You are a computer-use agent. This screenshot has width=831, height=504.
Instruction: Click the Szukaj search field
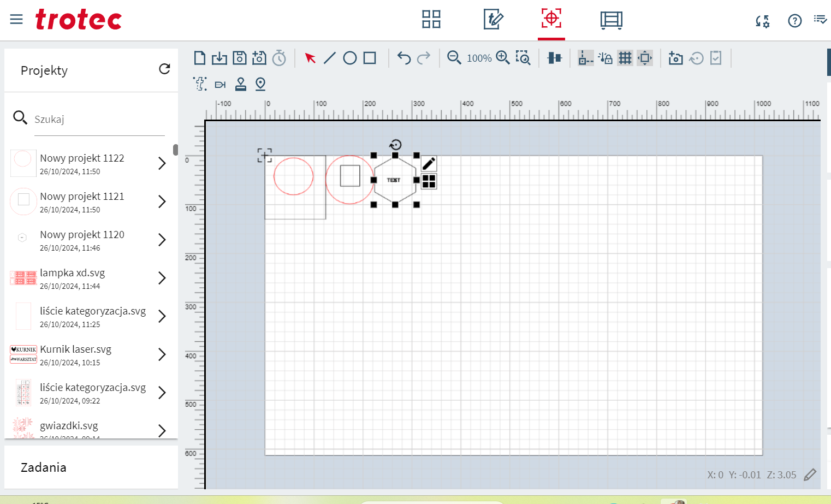coord(99,119)
